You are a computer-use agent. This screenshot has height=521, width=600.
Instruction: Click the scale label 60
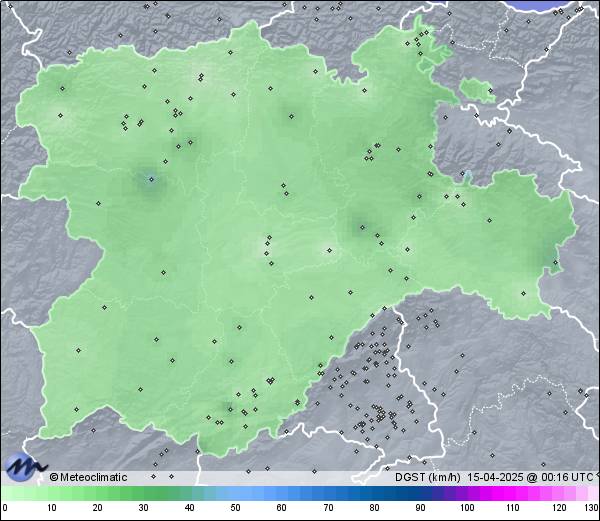(x=282, y=508)
